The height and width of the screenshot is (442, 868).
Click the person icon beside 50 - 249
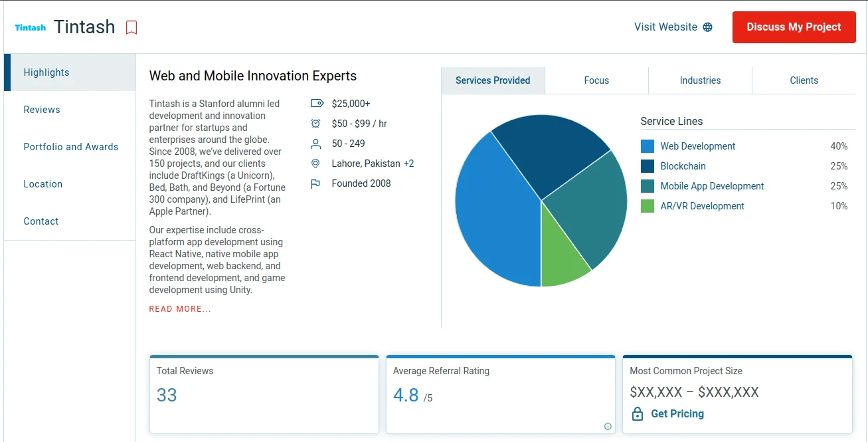pos(316,144)
